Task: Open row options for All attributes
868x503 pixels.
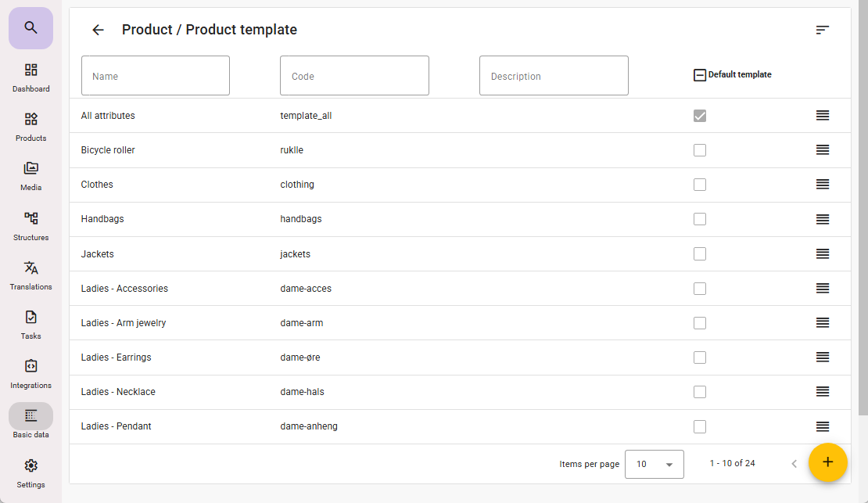Action: point(822,115)
